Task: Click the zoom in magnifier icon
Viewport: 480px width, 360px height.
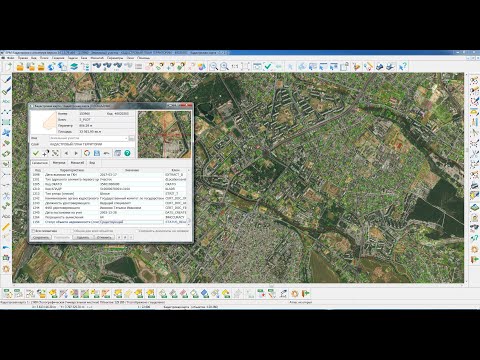Action: (x=224, y=66)
